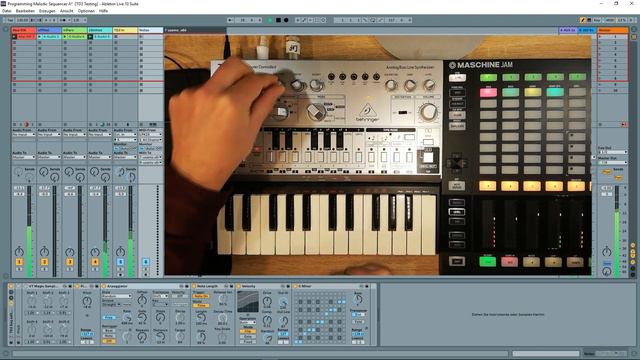640x360 pixels.
Task: Click the Arpeggiator Free sync button
Action: click(109, 317)
